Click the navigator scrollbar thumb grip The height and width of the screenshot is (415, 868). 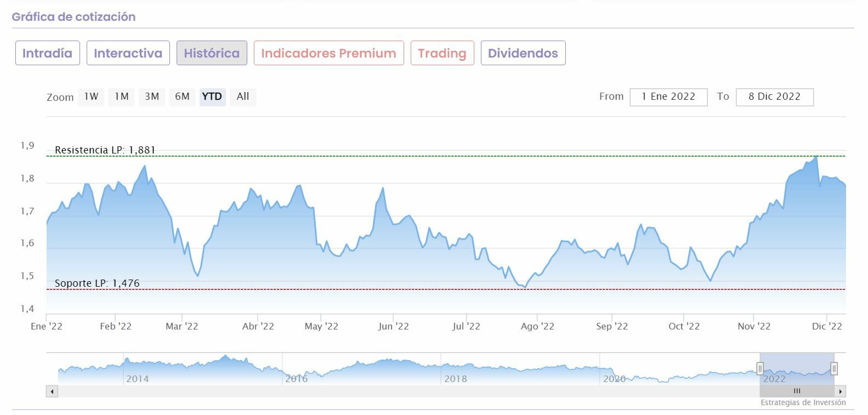(x=797, y=391)
